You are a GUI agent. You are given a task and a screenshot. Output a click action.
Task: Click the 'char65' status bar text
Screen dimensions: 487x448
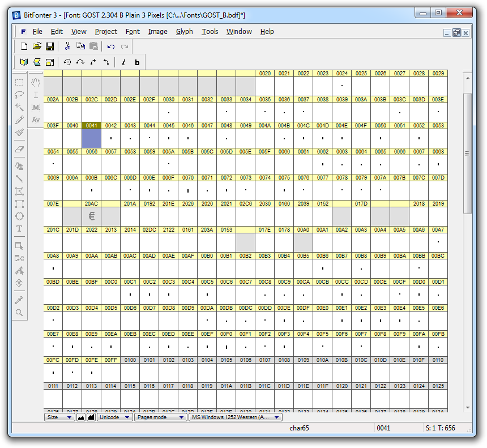[299, 428]
